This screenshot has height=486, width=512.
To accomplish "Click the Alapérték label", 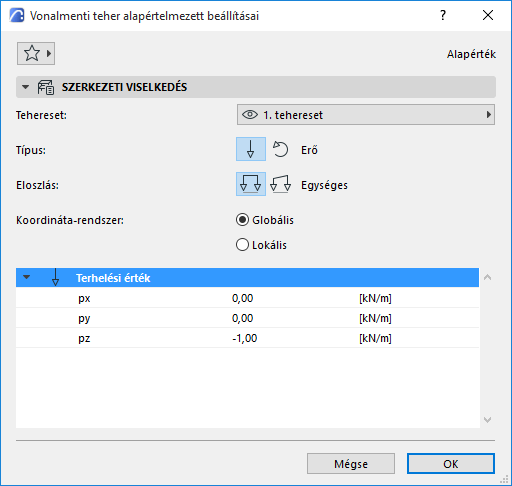I will coord(471,54).
